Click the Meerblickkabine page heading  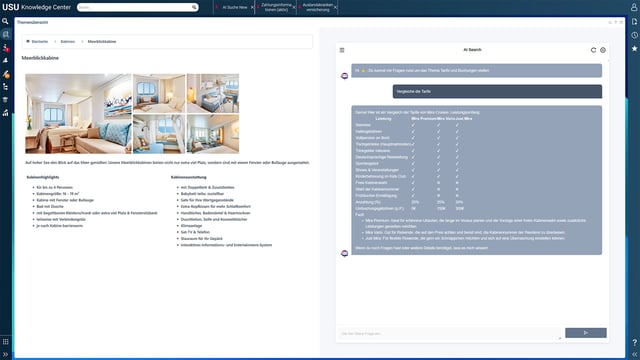pos(40,58)
